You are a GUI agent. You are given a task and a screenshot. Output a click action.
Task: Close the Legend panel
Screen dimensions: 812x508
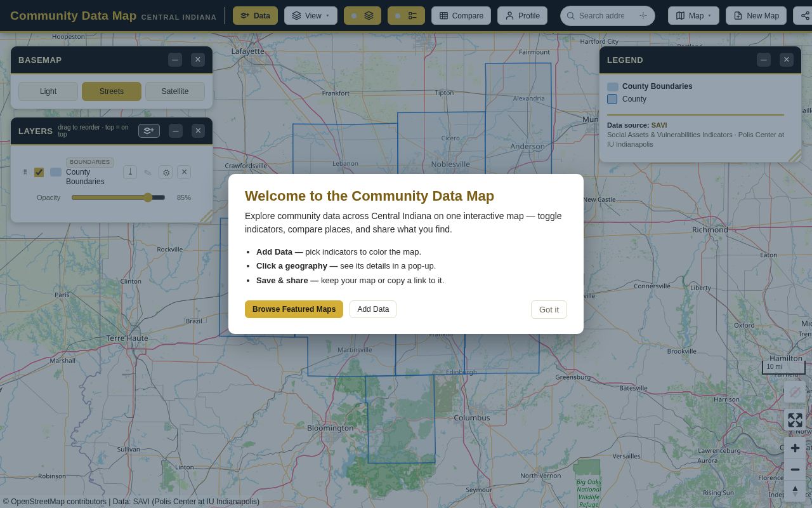point(787,60)
